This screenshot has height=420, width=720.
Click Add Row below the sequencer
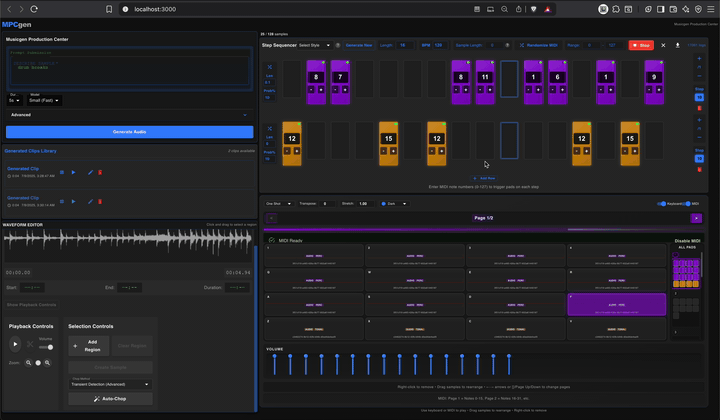pyautogui.click(x=484, y=178)
